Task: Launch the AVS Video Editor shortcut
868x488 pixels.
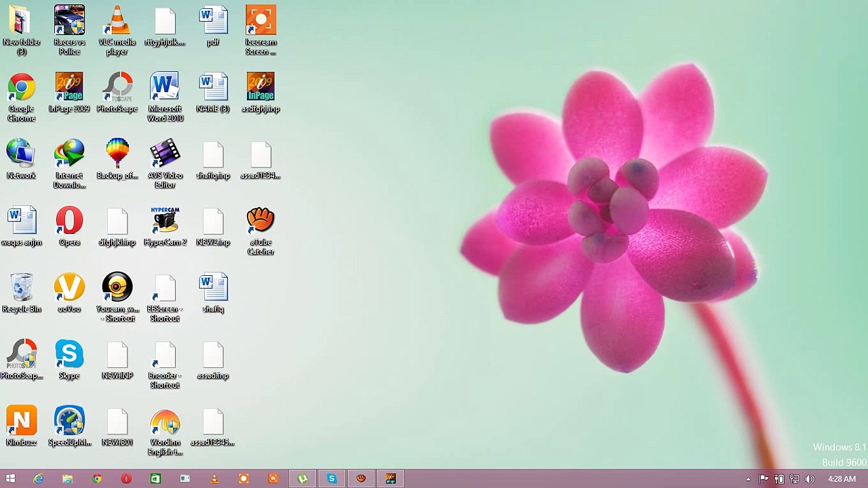Action: coord(165,164)
